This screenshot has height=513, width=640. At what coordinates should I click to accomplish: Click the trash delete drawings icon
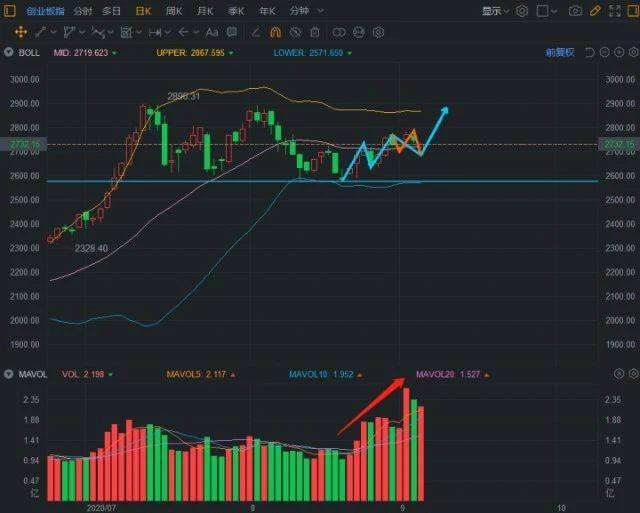(315, 32)
